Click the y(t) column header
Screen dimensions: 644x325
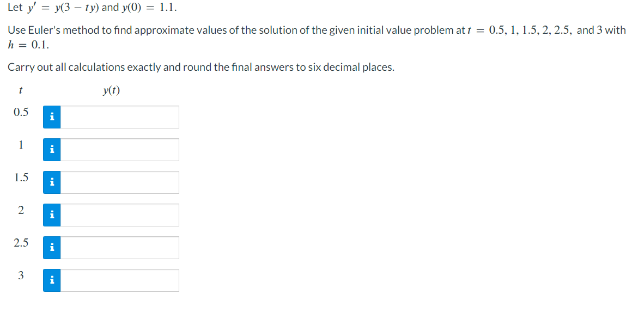click(110, 90)
